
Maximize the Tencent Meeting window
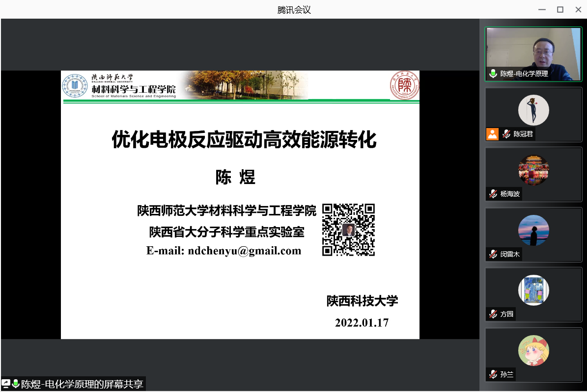[560, 10]
